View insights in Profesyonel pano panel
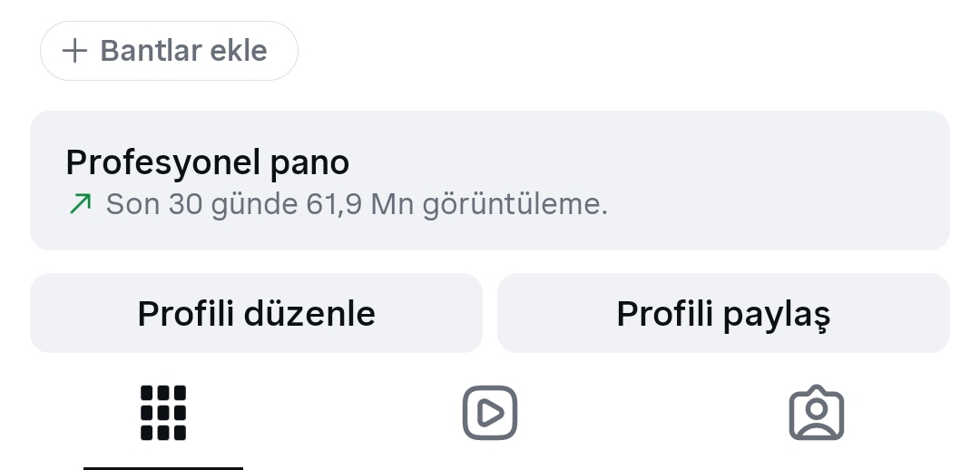 (x=490, y=181)
